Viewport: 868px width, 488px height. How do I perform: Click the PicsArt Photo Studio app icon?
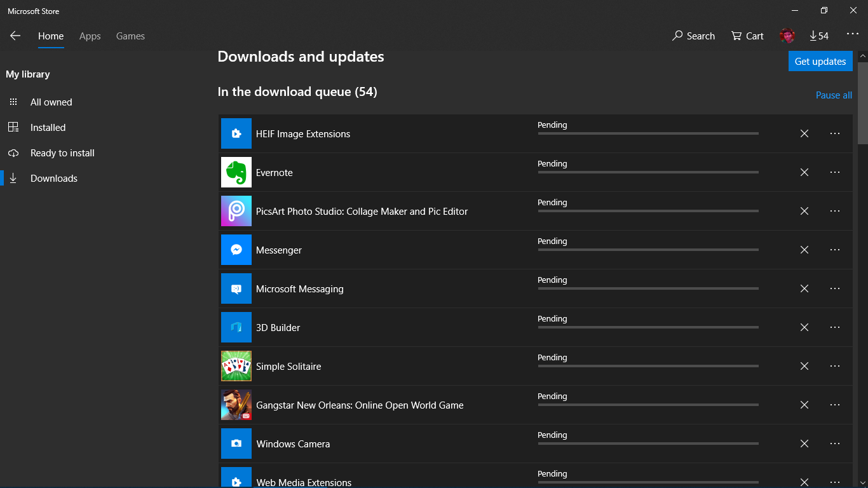click(236, 211)
